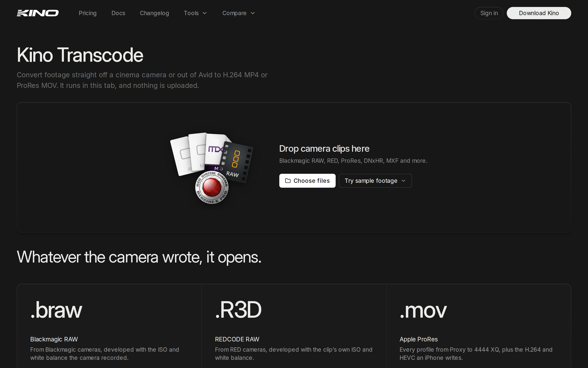Click the Download Kino button
The height and width of the screenshot is (368, 588).
[x=539, y=13]
